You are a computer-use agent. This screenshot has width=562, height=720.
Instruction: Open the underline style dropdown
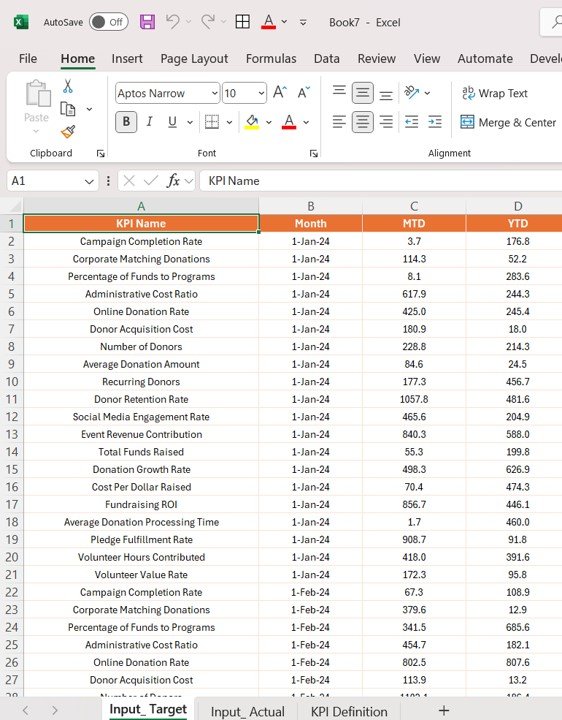190,122
